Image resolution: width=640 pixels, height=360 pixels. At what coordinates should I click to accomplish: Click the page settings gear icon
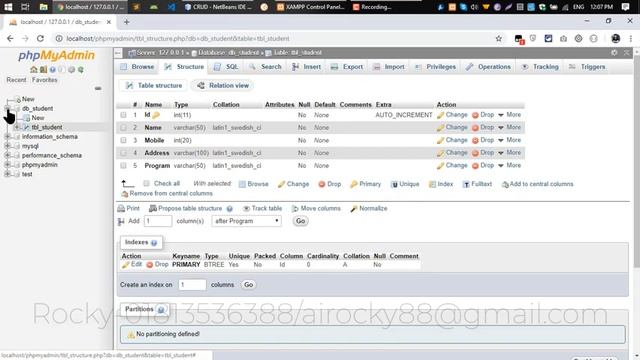[614, 53]
